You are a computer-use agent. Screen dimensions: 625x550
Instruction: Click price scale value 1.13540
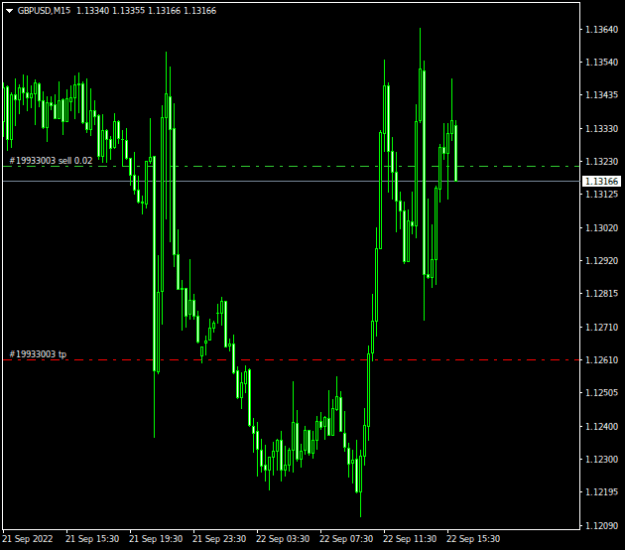pos(601,62)
